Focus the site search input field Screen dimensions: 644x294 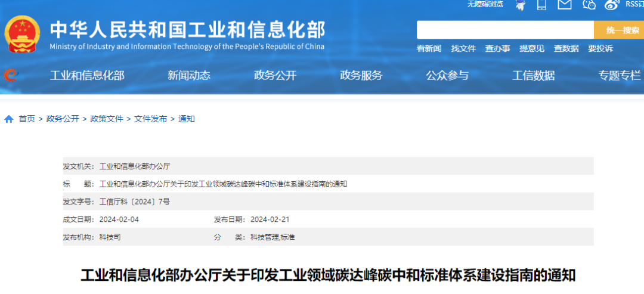coord(505,30)
